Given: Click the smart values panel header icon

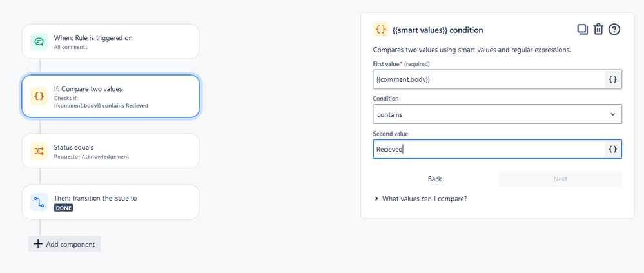Looking at the screenshot, I should point(380,30).
